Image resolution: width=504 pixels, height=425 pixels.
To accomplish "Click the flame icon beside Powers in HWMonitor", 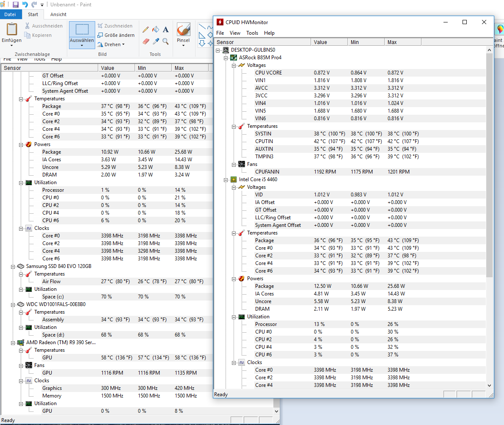I will click(242, 279).
